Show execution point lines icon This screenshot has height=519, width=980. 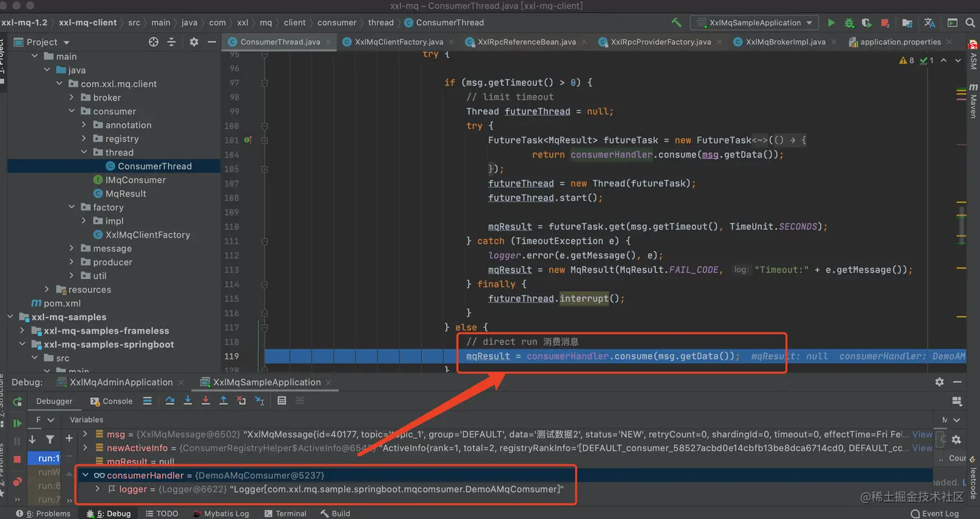click(x=147, y=401)
